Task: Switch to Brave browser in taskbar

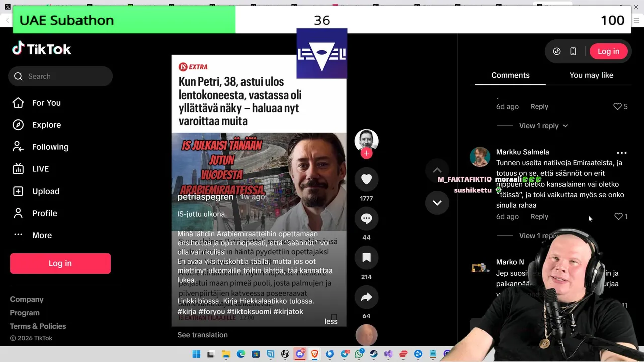Action: (315, 354)
